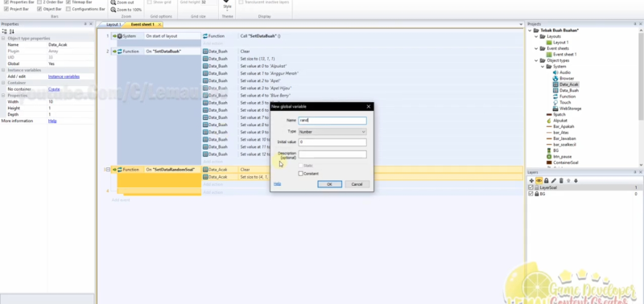Screen dimensions: 644x304
Task: Select Browser object in Projects tree
Action: 563,78
